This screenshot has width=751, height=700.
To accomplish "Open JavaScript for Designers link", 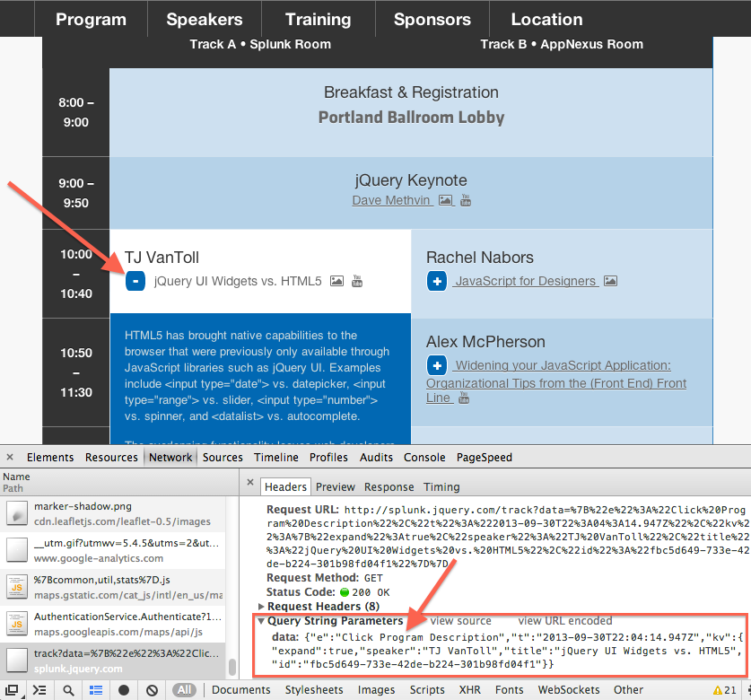I will coord(526,281).
